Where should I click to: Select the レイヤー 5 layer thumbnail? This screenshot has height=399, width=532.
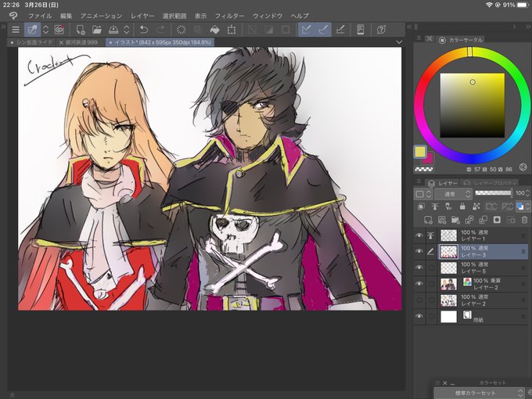[448, 268]
